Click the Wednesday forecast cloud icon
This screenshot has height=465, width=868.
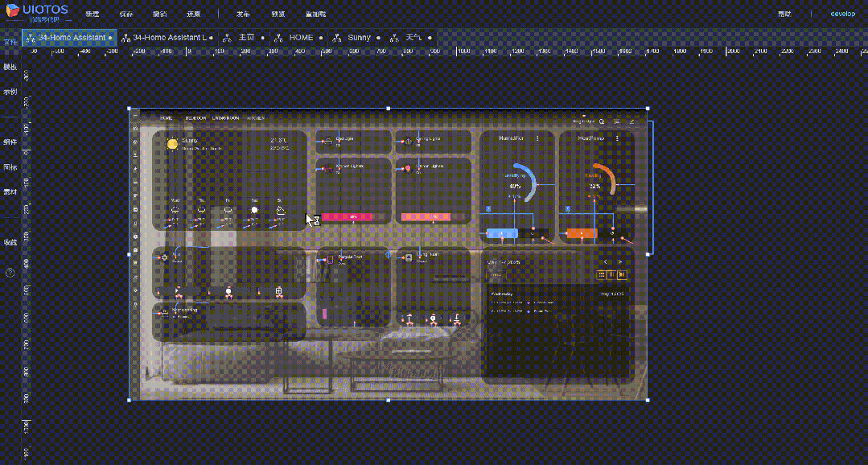[175, 210]
